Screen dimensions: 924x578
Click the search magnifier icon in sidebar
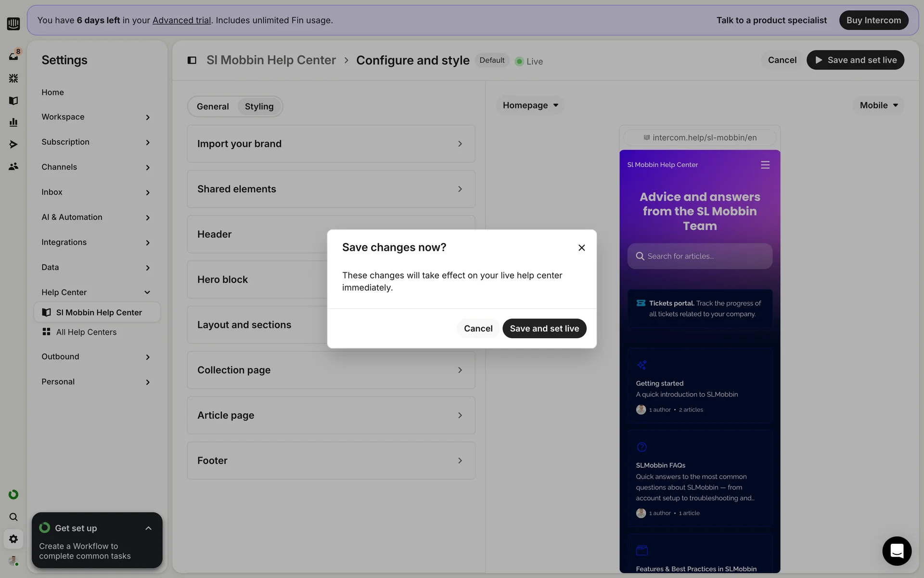coord(13,517)
